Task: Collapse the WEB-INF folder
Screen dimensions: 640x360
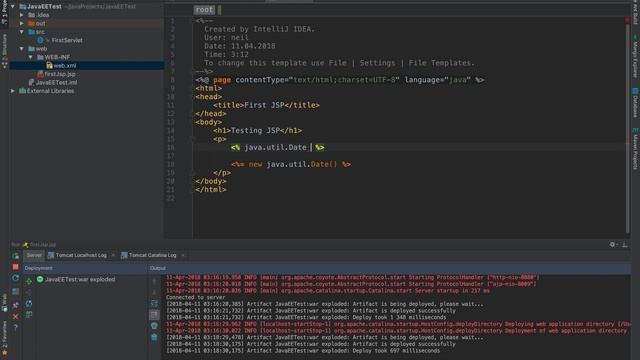Action: [x=31, y=57]
